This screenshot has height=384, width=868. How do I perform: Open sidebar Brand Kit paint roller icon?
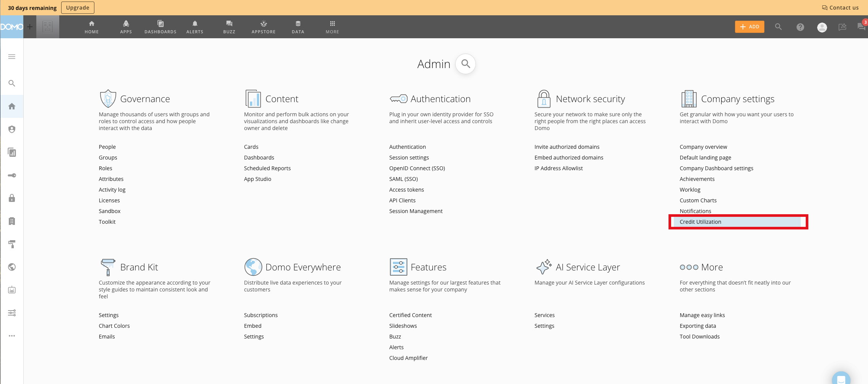pos(12,244)
